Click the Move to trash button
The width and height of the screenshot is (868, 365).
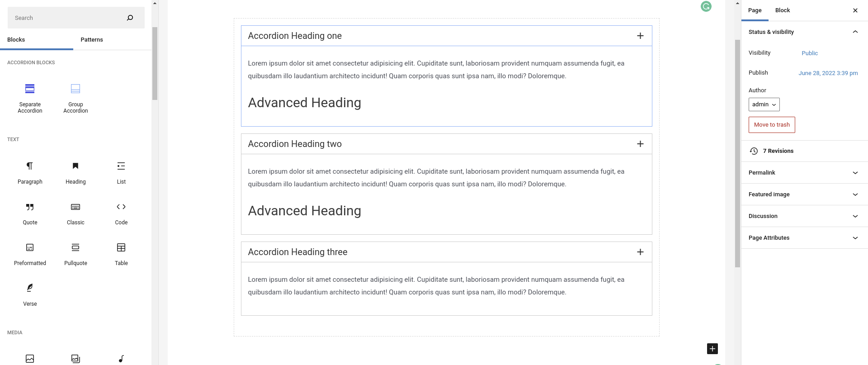(x=772, y=125)
